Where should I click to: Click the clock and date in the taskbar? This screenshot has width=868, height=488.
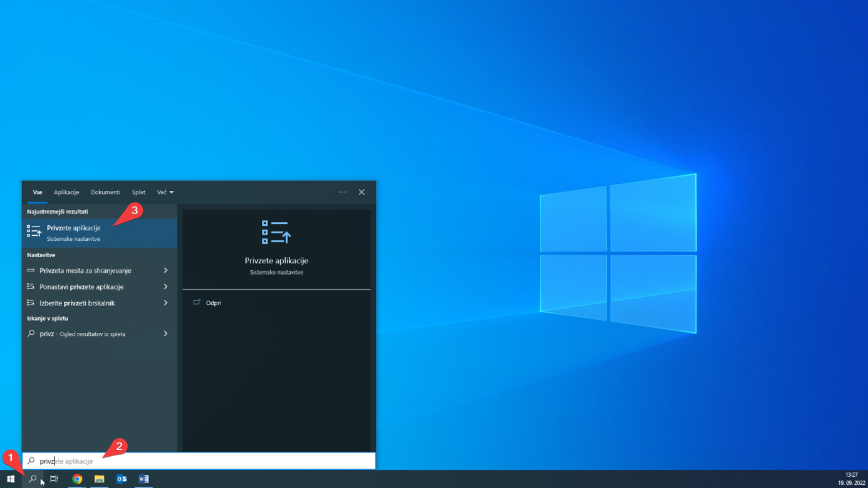point(851,479)
